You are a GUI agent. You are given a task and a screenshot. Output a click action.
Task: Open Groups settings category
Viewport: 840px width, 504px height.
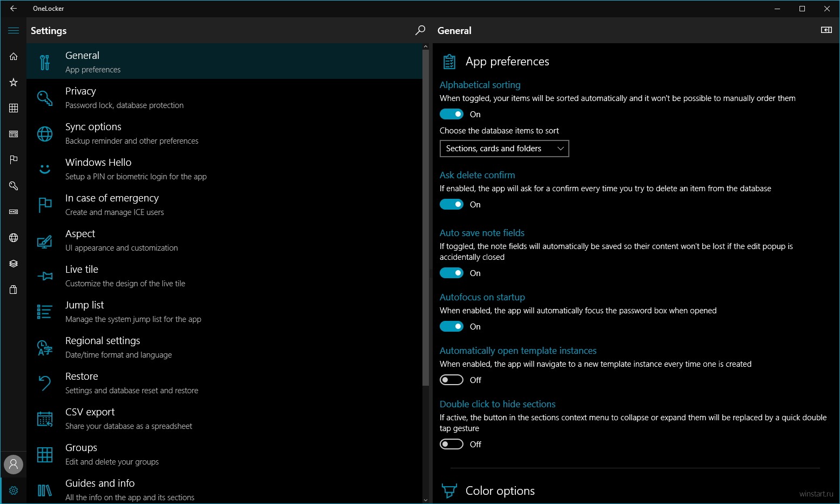coord(224,454)
